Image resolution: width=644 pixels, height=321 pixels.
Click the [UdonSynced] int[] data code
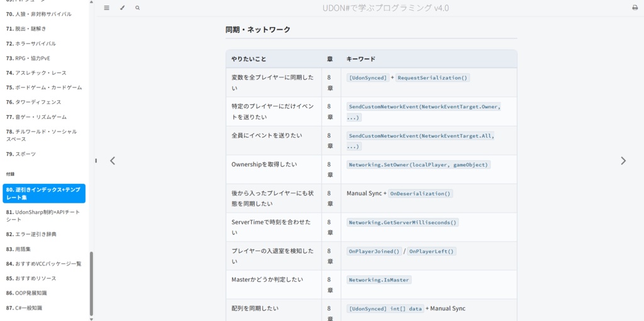point(386,308)
